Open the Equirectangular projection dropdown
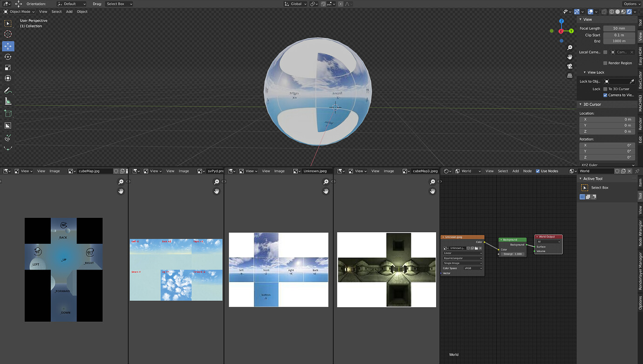643x364 pixels. (x=463, y=258)
